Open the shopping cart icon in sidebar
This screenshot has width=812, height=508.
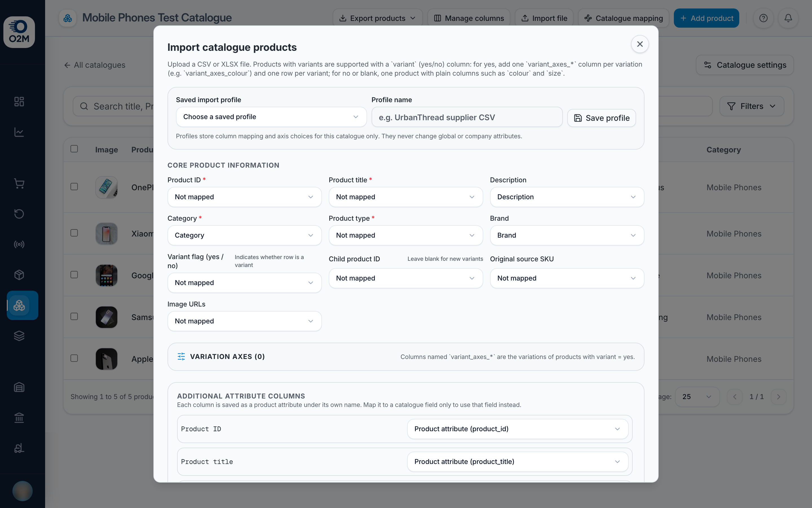pos(19,183)
